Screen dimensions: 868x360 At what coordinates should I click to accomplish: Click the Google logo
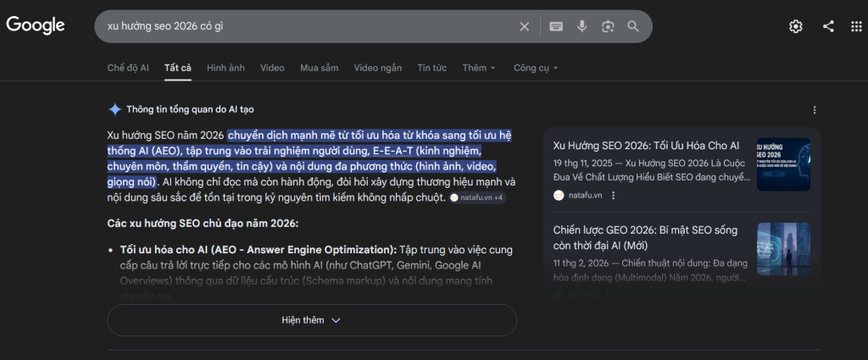[36, 25]
